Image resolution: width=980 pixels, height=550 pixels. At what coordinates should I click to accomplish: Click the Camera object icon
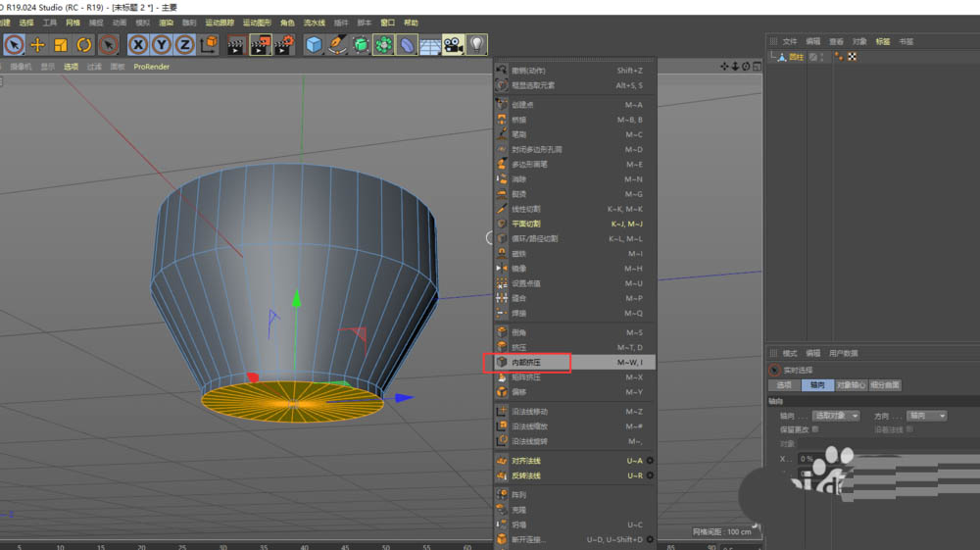point(453,44)
